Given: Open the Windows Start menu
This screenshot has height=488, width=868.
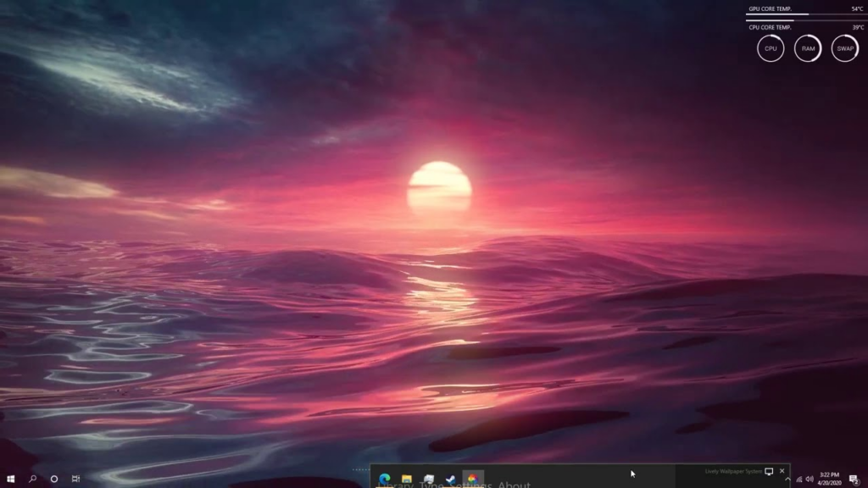Looking at the screenshot, I should click(10, 479).
